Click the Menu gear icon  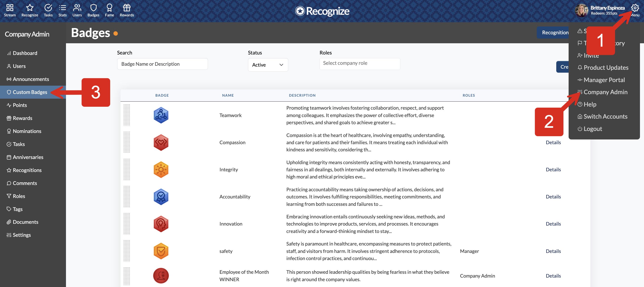pos(635,8)
